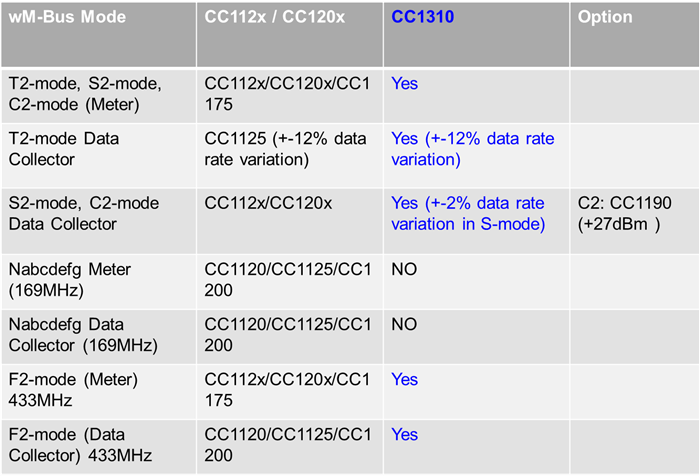Screen dimensions: 700x476
Task: Click the "wM-Bus Mode" column header
Action: click(53, 18)
